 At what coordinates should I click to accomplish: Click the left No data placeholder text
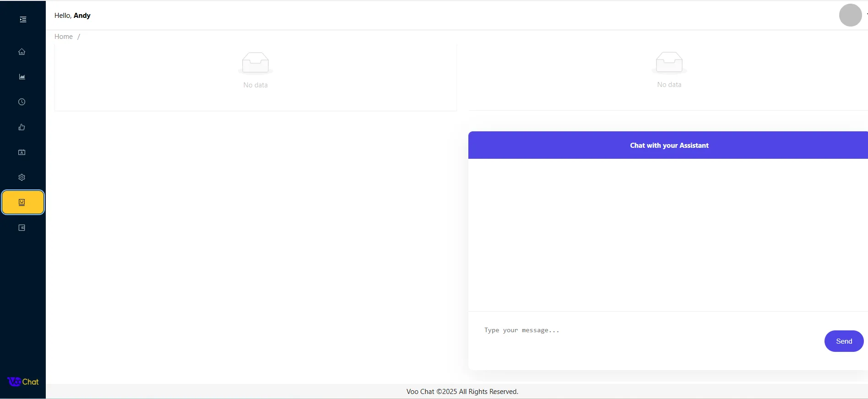(255, 85)
